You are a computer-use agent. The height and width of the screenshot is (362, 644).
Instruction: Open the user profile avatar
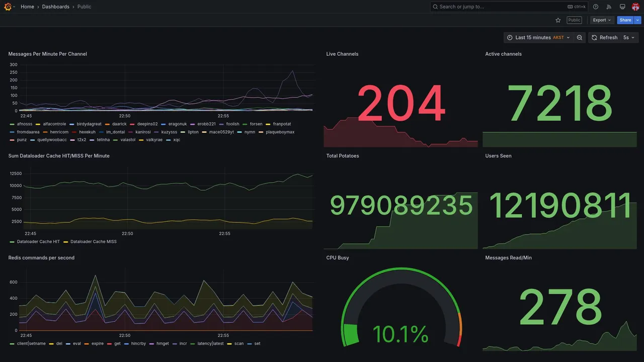635,7
